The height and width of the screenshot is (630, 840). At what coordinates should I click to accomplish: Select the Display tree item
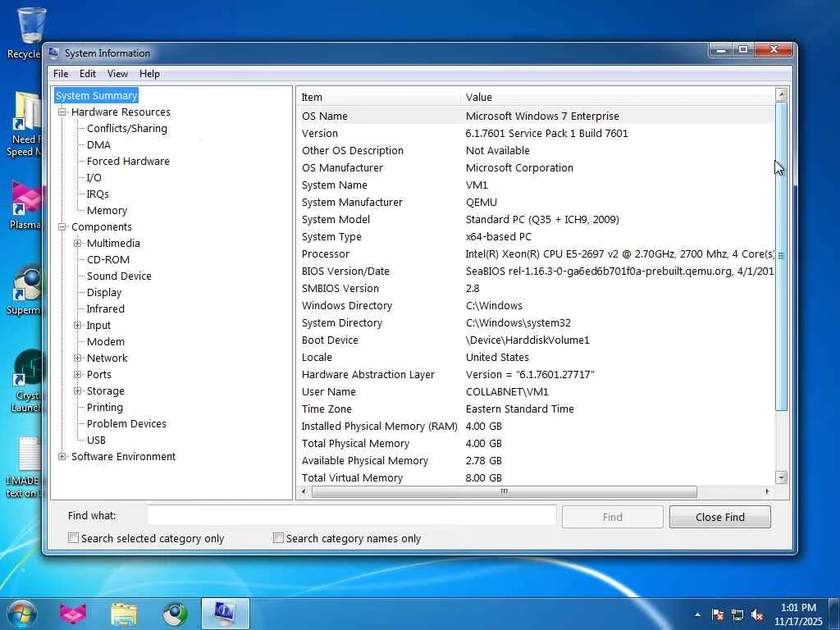click(104, 293)
